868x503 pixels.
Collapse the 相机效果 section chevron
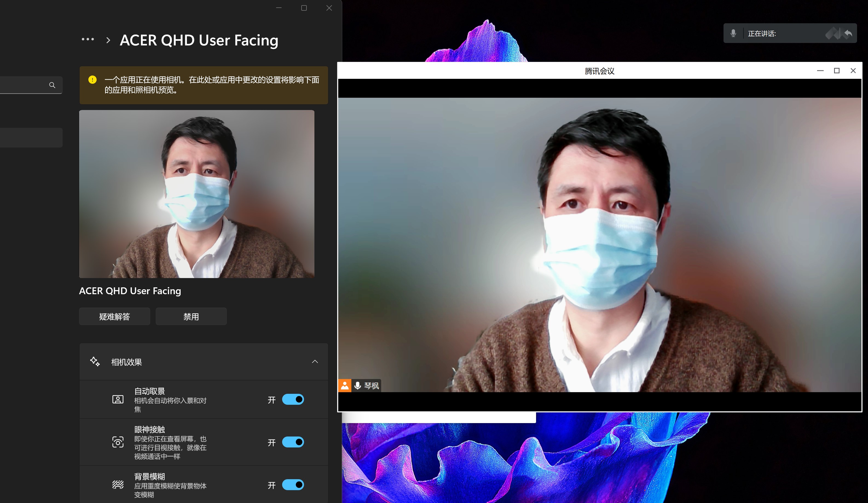[315, 362]
